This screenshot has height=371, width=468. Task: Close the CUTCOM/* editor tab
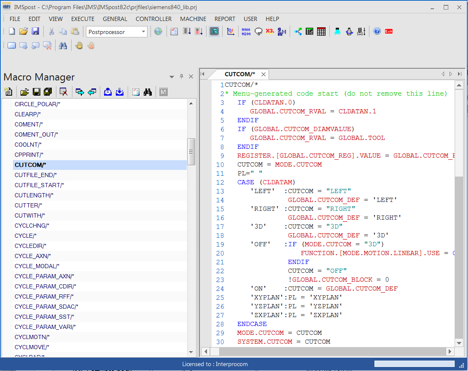(263, 74)
